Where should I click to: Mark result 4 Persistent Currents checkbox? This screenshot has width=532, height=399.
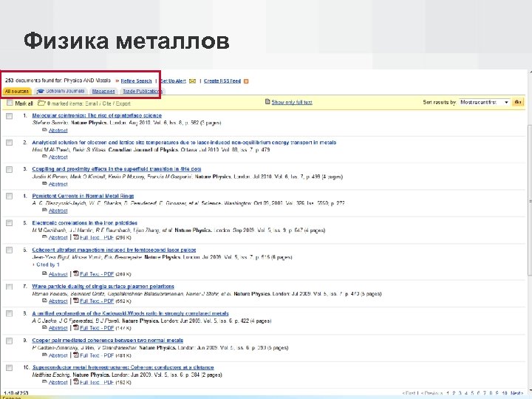tap(9, 196)
